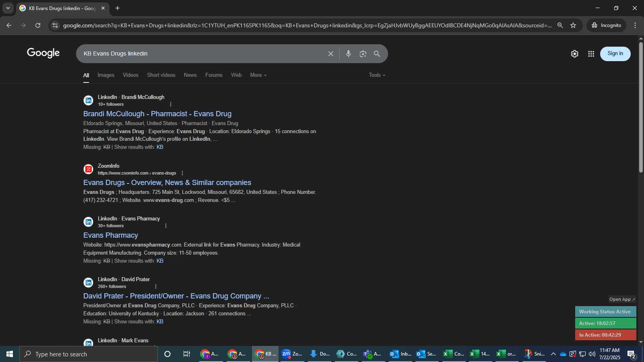Click the magnifier search button in search box
This screenshot has width=644, height=362.
point(377,53)
